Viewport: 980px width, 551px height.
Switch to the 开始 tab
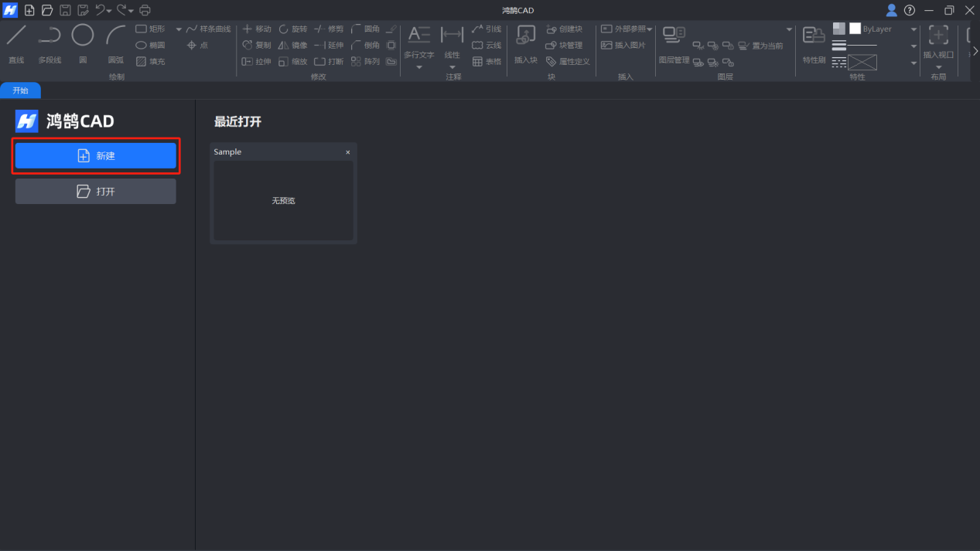[x=20, y=90]
